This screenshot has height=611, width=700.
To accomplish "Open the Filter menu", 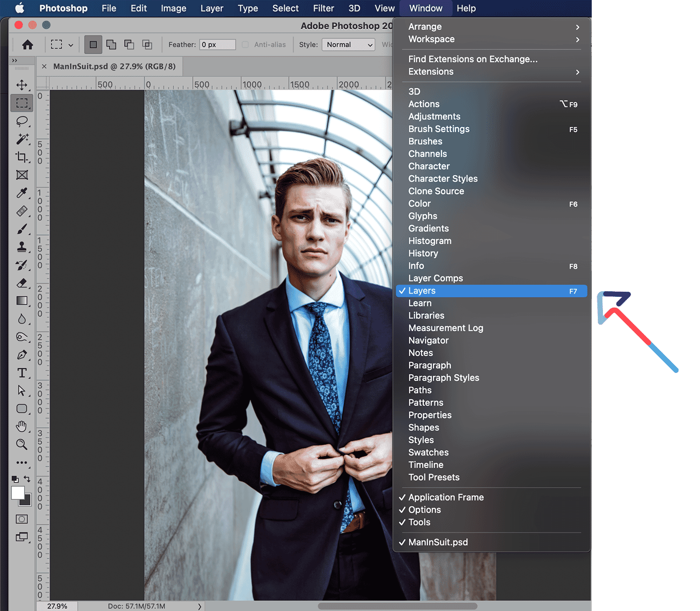I will pos(323,8).
